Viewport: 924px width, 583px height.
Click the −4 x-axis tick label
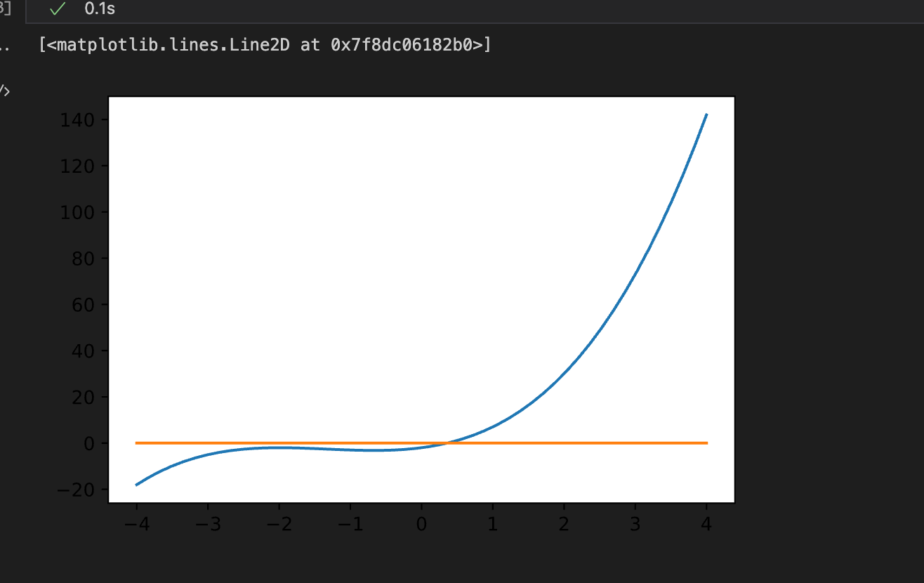coord(138,524)
